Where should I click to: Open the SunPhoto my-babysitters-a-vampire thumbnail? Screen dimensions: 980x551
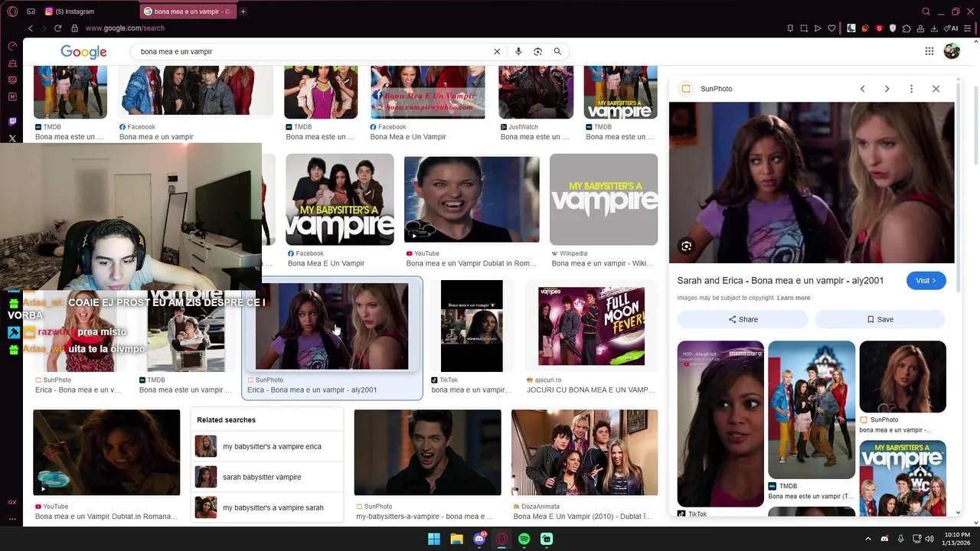pyautogui.click(x=427, y=452)
